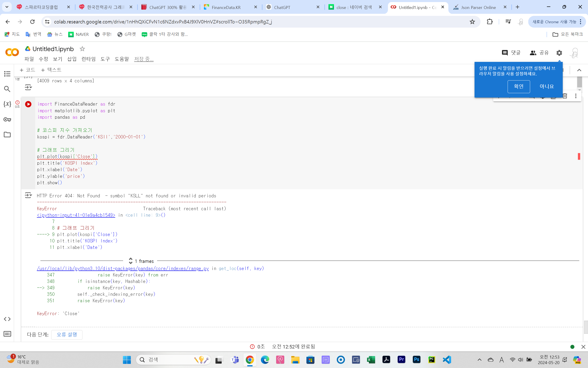Open Photoshop from the taskbar
Viewport: 588px width, 368px height.
click(416, 359)
